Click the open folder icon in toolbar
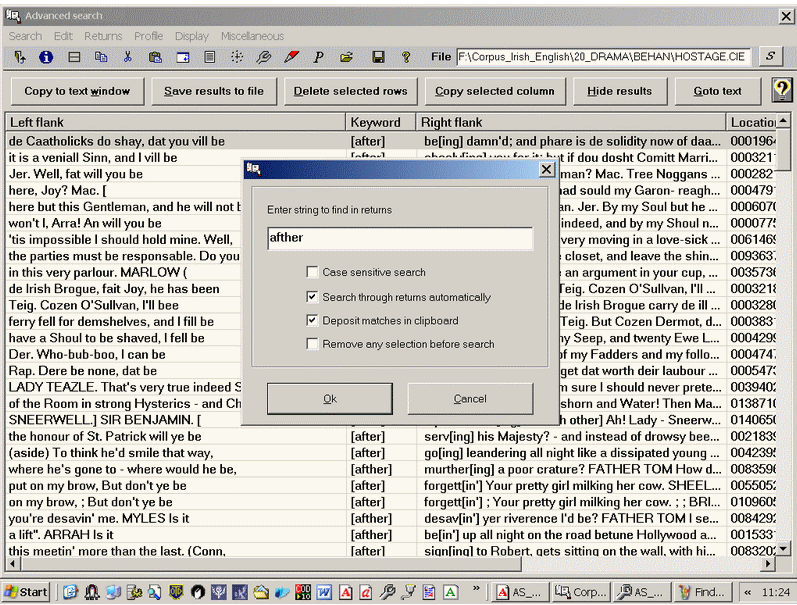This screenshot has height=605, width=797. point(346,57)
